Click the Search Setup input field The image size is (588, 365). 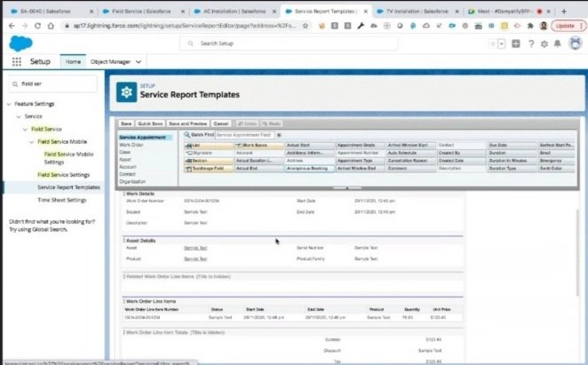point(289,44)
